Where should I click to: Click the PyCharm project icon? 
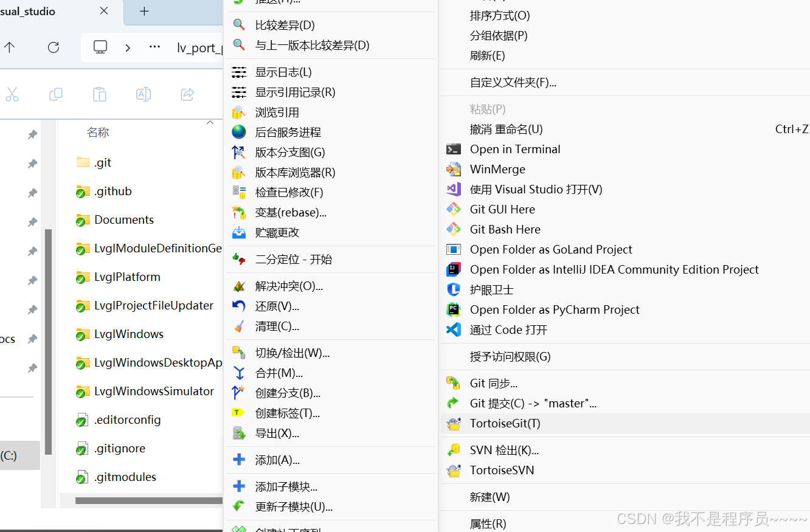(x=454, y=309)
